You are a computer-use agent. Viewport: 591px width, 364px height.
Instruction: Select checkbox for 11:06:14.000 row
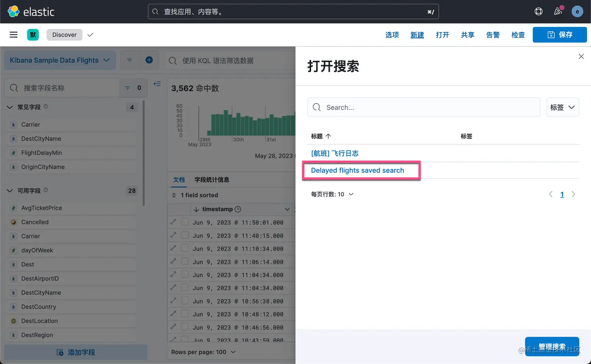(x=185, y=261)
